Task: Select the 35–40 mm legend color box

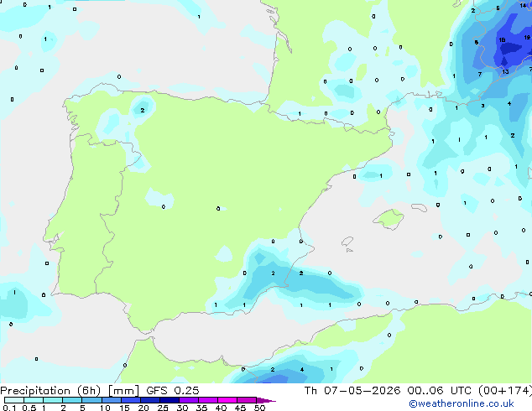Action: (207, 400)
